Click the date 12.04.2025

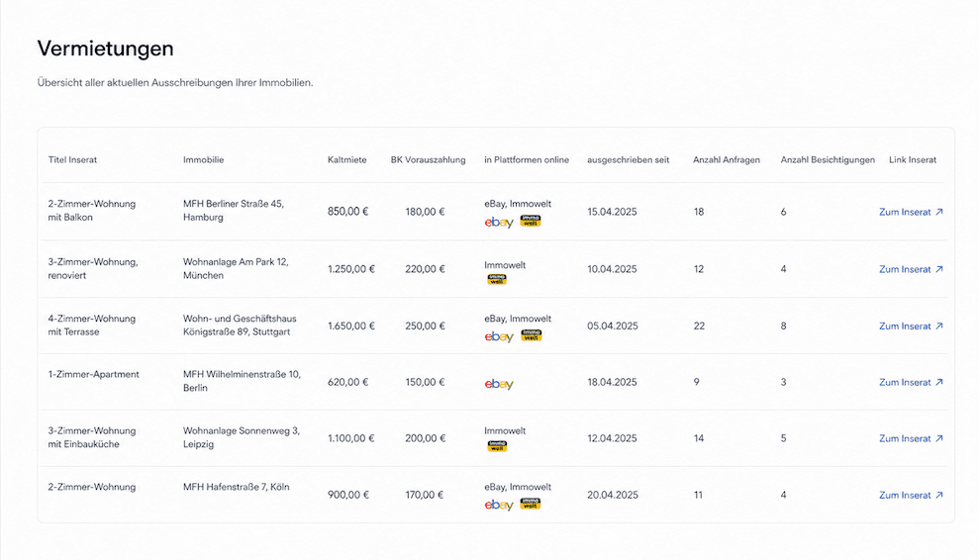point(612,438)
